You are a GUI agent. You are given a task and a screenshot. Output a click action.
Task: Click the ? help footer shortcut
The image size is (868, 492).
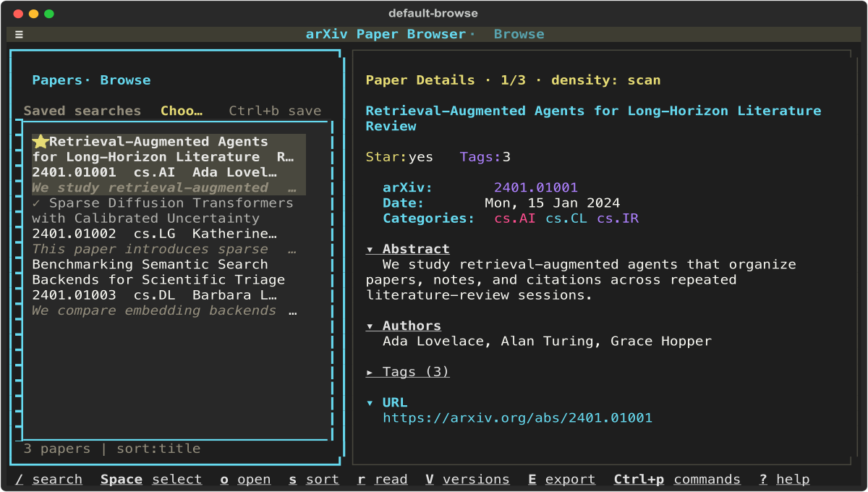784,479
